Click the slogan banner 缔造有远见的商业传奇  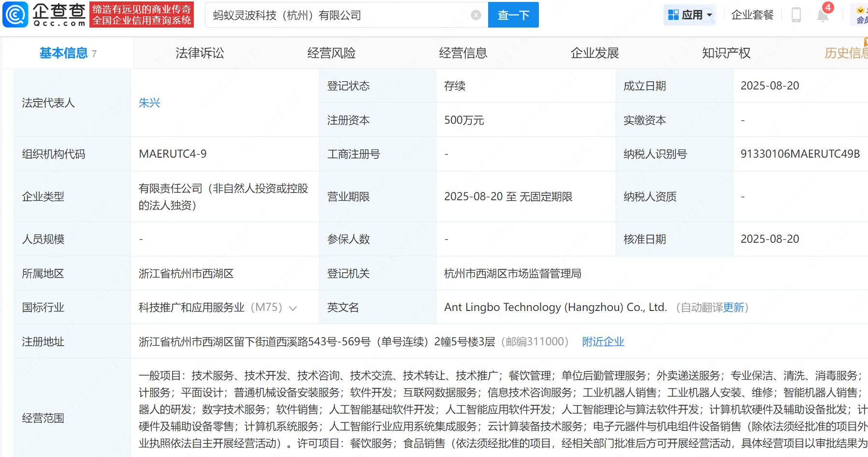142,15
